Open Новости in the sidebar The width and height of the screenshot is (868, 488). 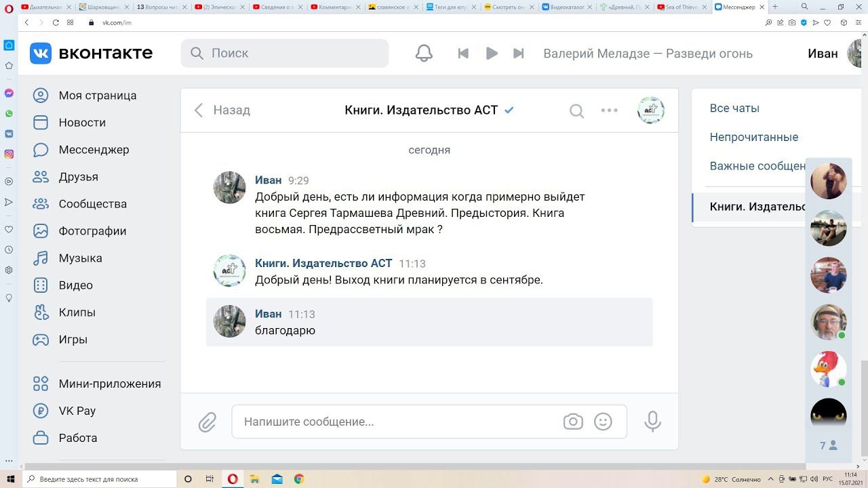click(82, 123)
